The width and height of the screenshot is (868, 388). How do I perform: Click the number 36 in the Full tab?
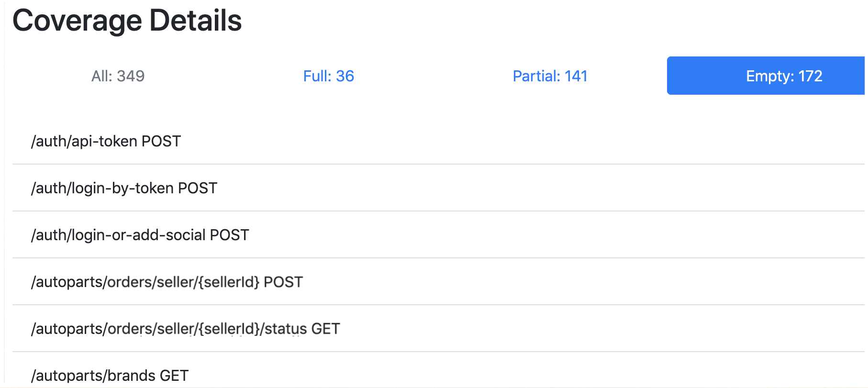[345, 76]
